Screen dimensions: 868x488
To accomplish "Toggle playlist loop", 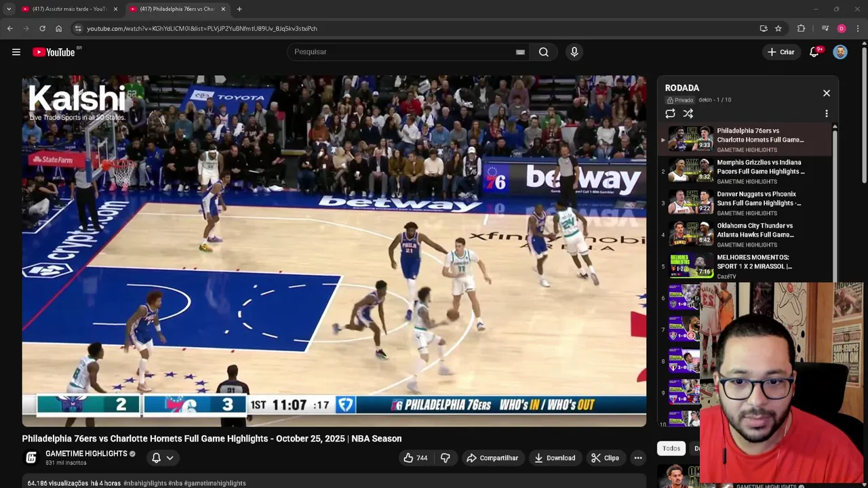I will (x=670, y=114).
